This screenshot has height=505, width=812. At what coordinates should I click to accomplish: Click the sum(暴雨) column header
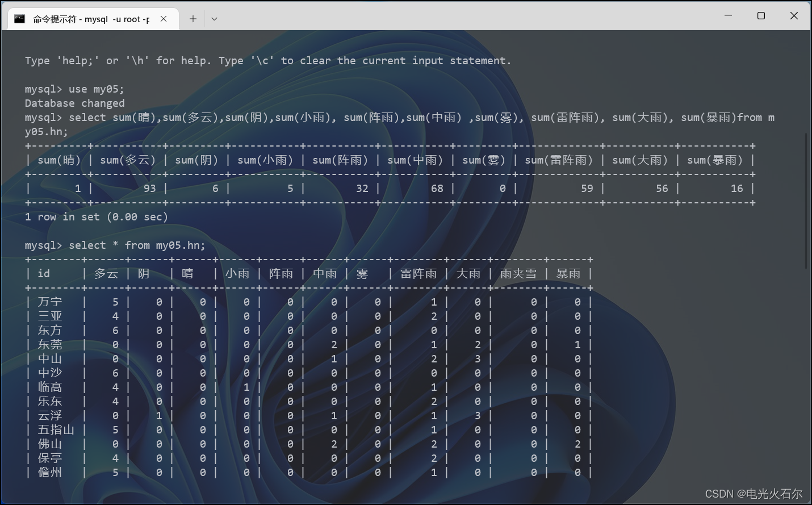click(x=714, y=160)
